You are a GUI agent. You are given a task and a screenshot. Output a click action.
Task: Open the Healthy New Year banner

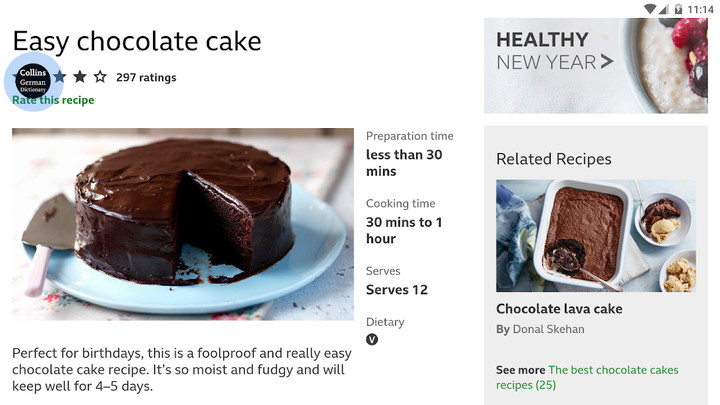coord(595,65)
